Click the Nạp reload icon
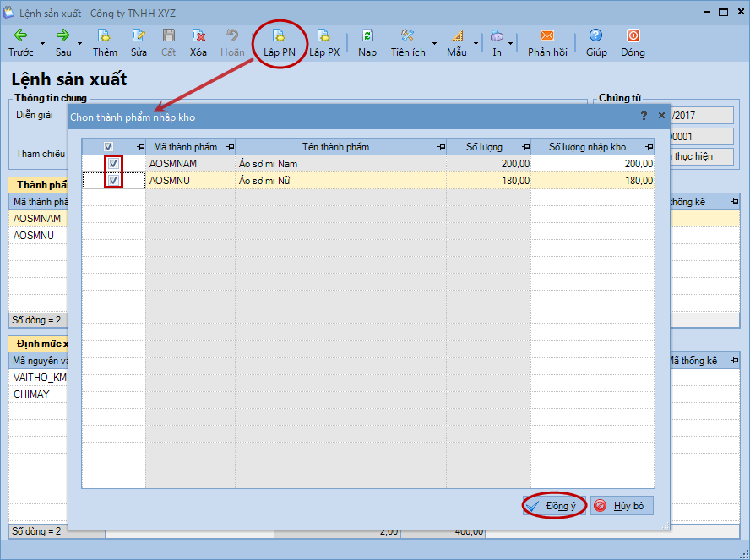 pyautogui.click(x=367, y=36)
